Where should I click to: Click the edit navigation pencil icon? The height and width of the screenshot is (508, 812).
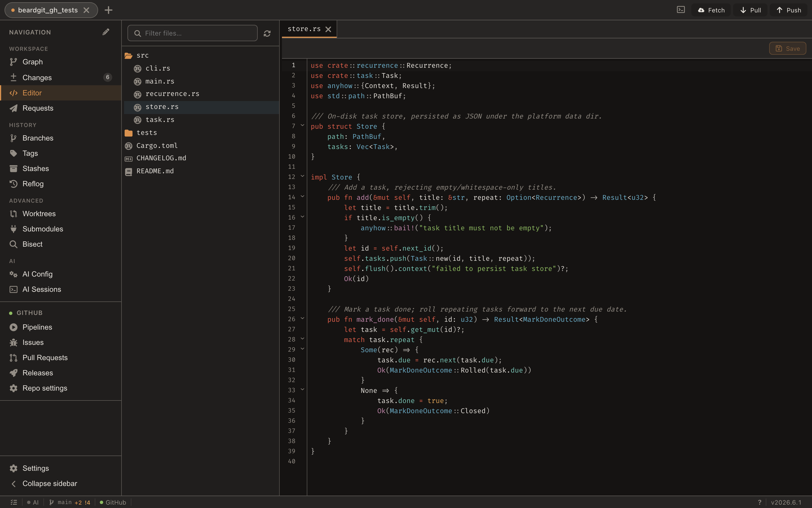[106, 32]
